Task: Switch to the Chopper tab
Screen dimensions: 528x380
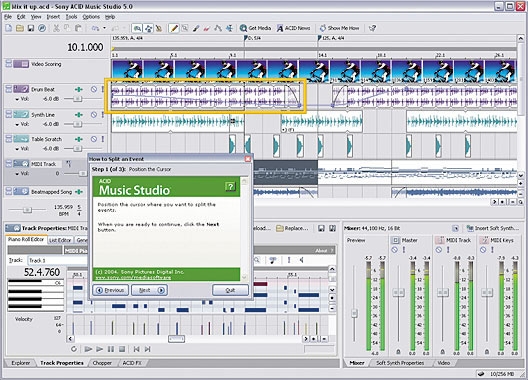Action: 102,363
